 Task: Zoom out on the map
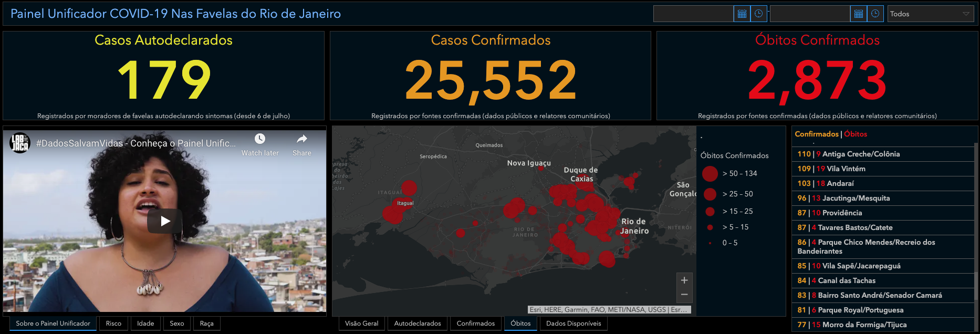[x=684, y=295]
